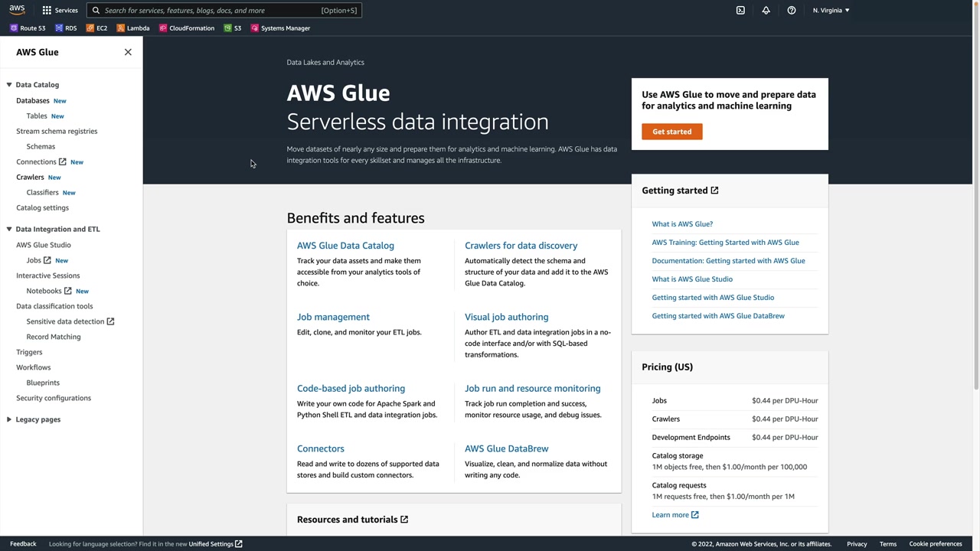Open Route 53 bookmark shortcut
Image resolution: width=980 pixels, height=551 pixels.
point(28,28)
